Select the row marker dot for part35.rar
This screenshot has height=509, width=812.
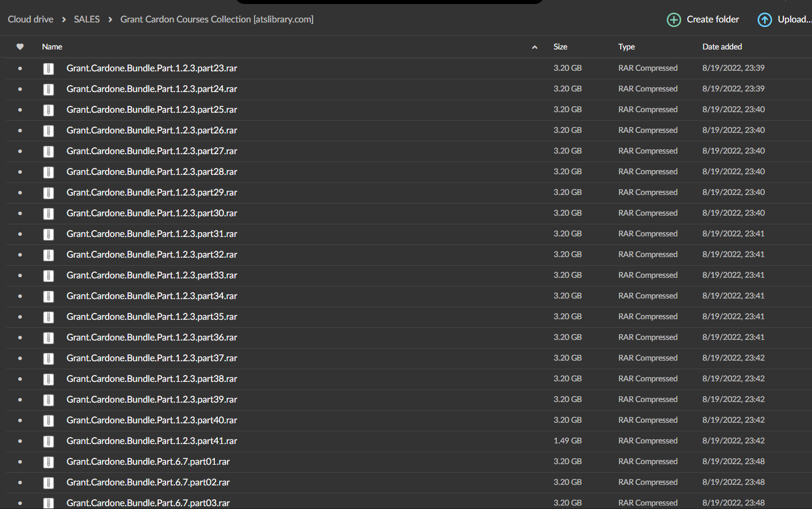point(20,316)
